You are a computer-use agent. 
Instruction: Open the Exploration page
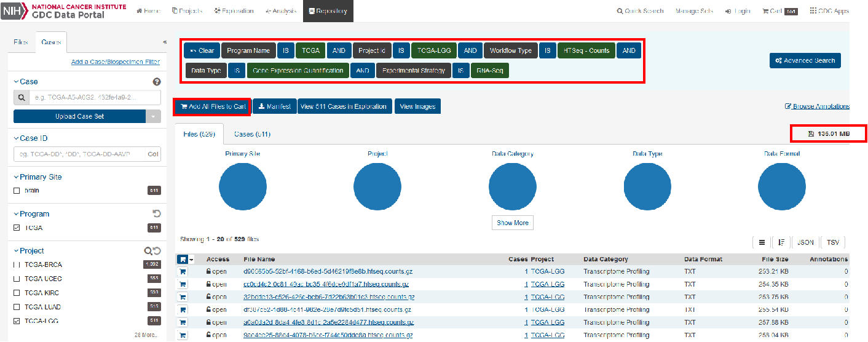(233, 11)
